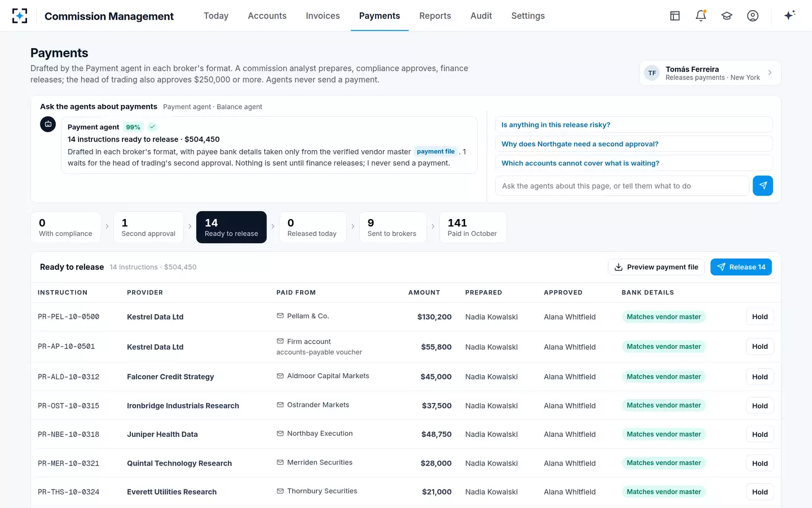The image size is (812, 508).
Task: Select the Released today stage card
Action: (x=313, y=227)
